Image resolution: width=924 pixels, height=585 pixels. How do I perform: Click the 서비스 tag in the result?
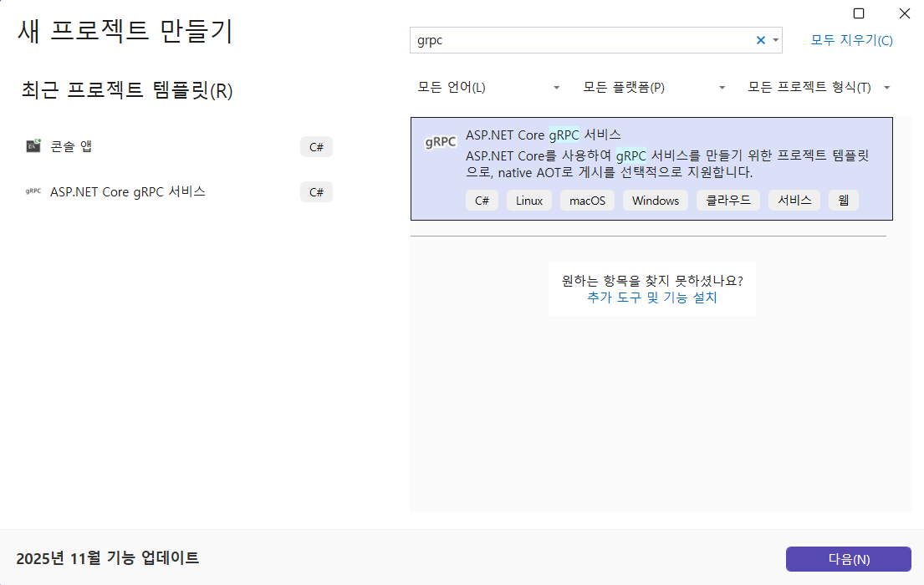[794, 201]
